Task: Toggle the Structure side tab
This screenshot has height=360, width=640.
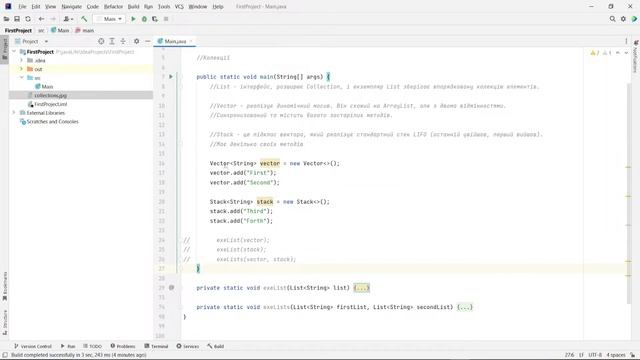Action: pos(5,322)
